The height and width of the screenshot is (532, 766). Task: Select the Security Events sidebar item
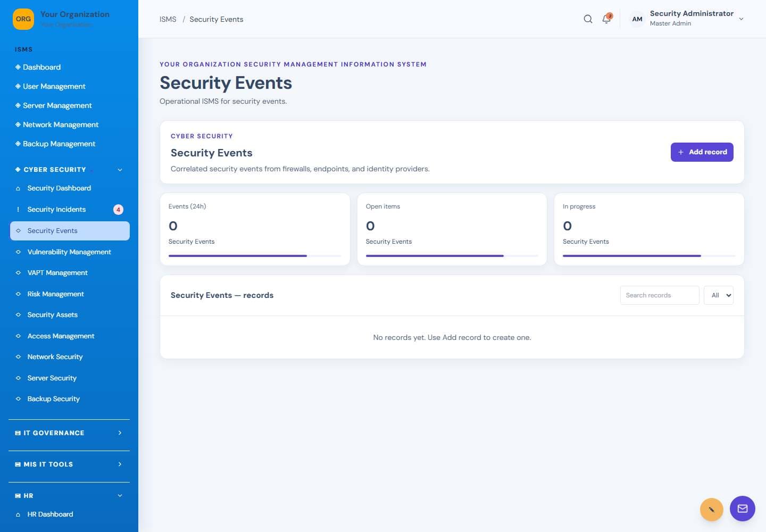70,231
